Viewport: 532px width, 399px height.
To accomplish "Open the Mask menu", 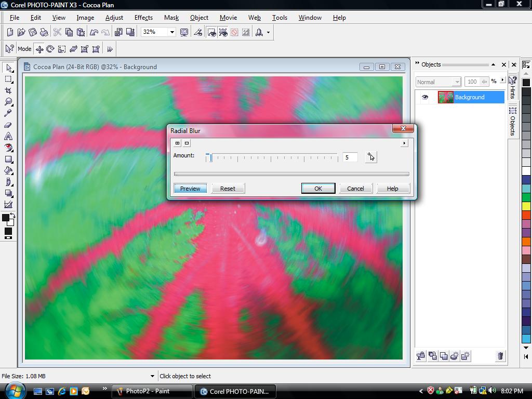I will (171, 18).
